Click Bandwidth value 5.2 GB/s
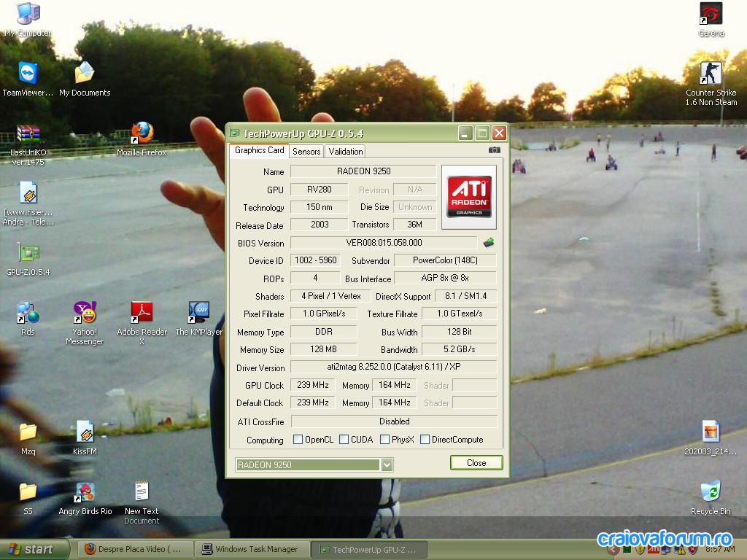Image resolution: width=747 pixels, height=560 pixels. pyautogui.click(x=460, y=349)
